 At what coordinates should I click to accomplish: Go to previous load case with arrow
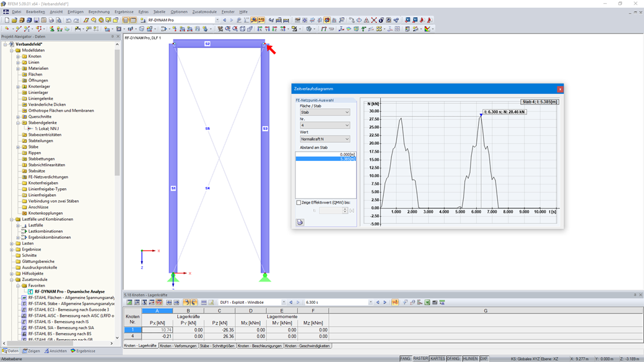[x=291, y=303]
